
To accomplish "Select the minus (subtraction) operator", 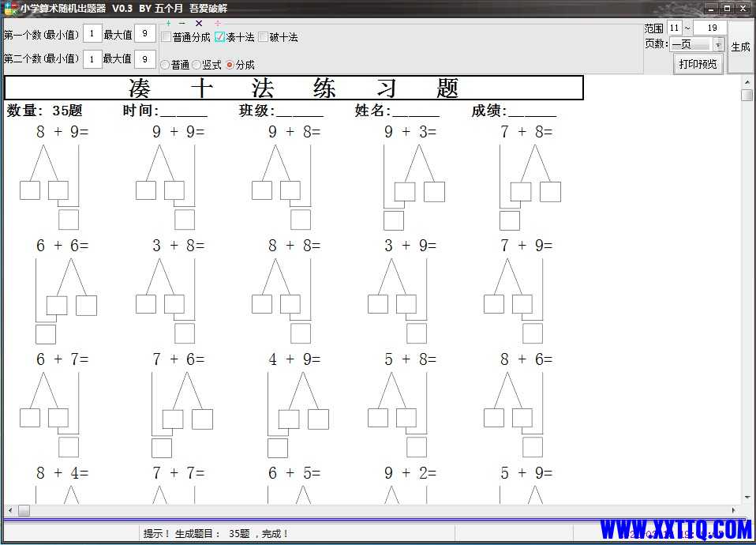I will (182, 23).
